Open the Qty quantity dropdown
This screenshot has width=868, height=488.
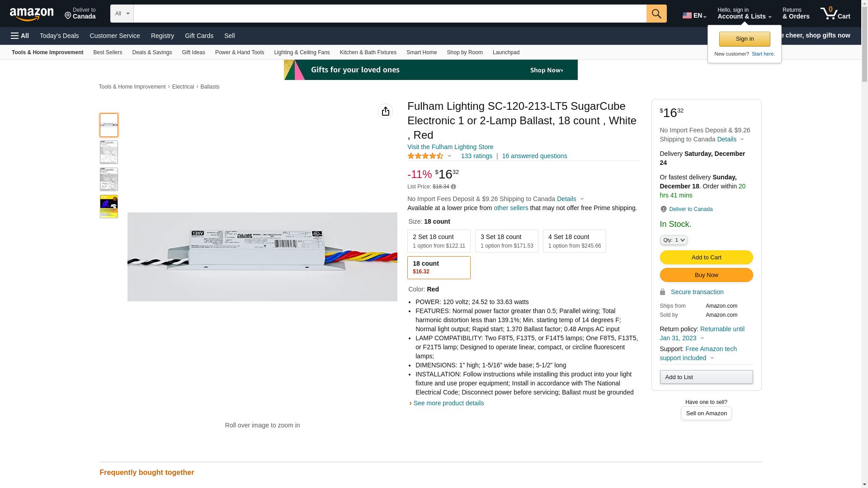point(673,240)
